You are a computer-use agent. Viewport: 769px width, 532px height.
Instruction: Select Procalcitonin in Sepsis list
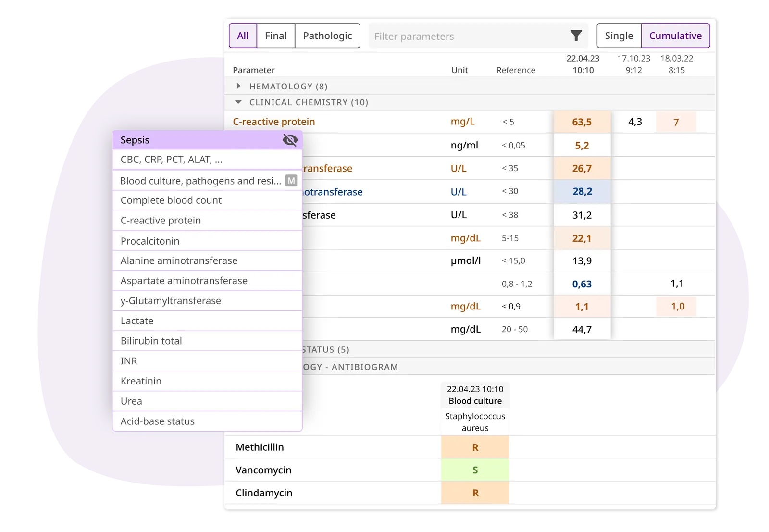(207, 241)
